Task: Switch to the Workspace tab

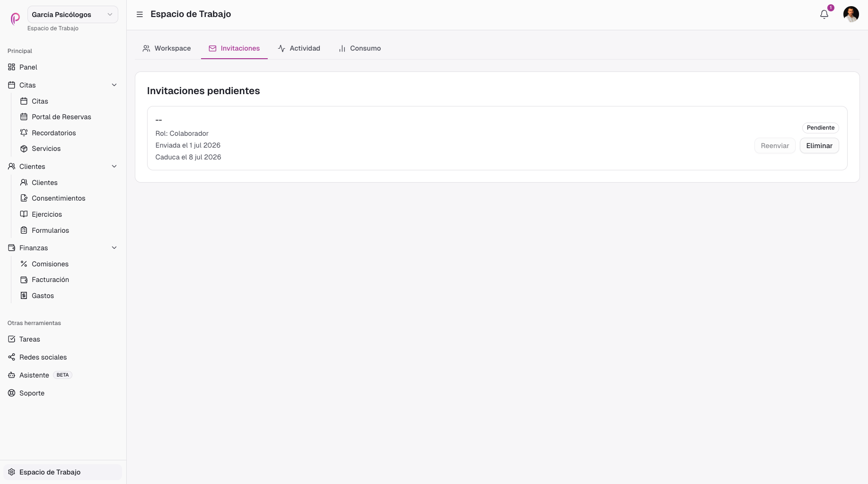Action: click(167, 48)
